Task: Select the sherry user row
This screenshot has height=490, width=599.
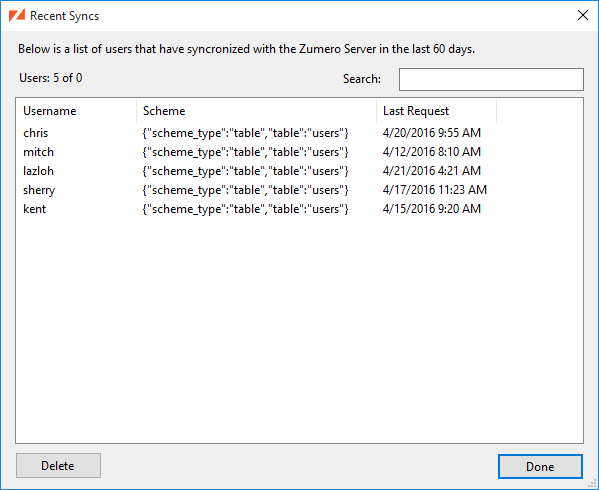Action: 300,190
